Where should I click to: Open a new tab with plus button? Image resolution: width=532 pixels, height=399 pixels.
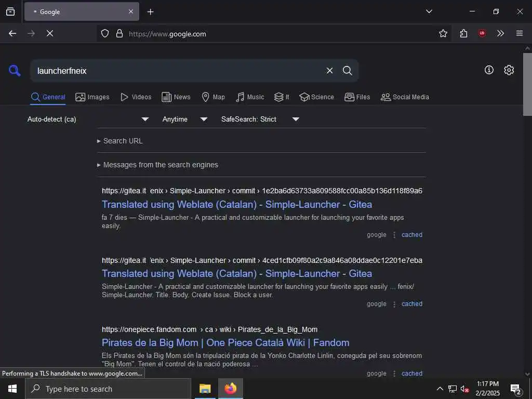150,12
